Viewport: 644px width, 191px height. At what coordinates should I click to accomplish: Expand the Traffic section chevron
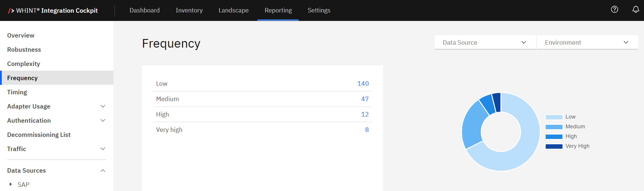click(x=103, y=149)
